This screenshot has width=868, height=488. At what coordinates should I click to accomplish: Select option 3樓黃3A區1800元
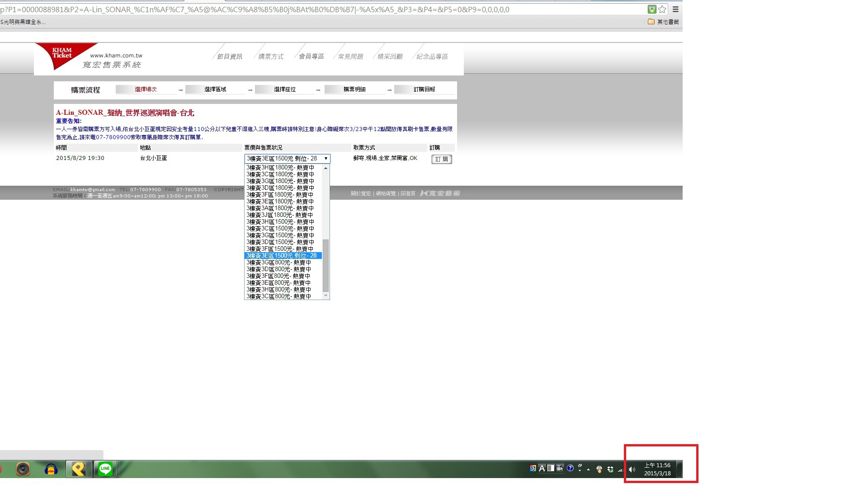click(283, 208)
